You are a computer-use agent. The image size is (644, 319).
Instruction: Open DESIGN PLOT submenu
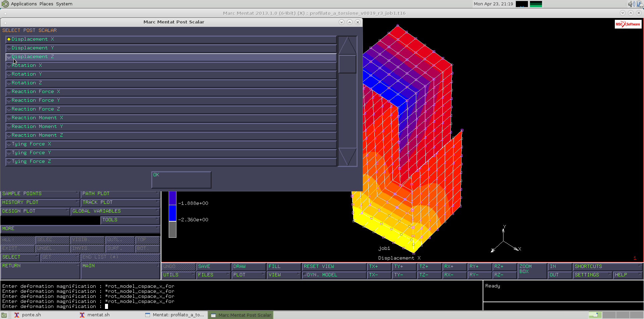tap(35, 211)
